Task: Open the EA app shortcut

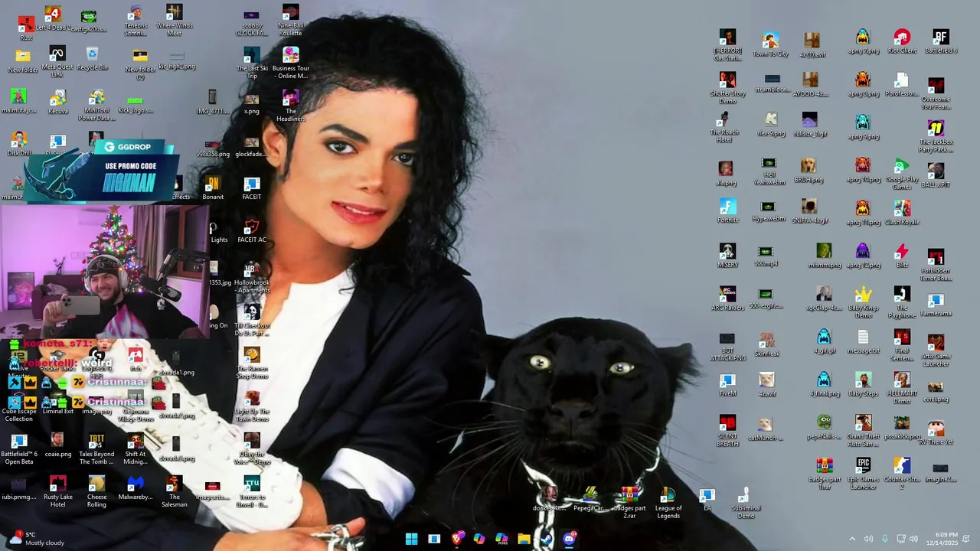Action: click(707, 499)
